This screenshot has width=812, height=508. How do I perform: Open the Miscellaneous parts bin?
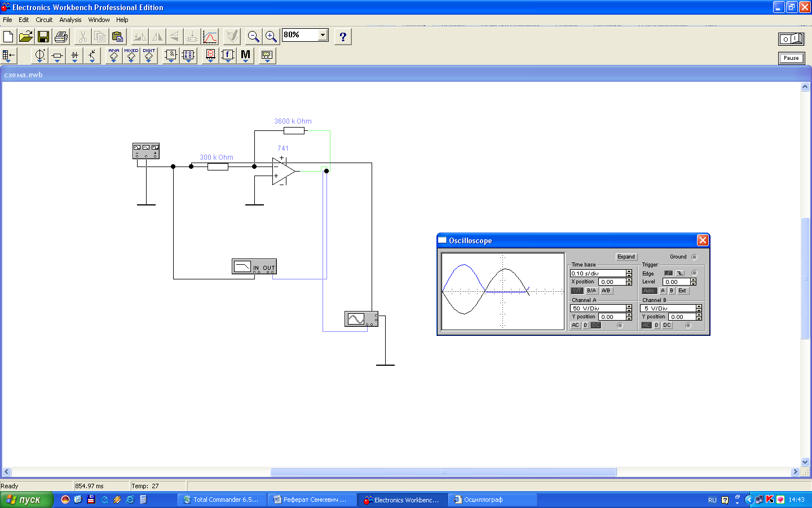coord(245,55)
